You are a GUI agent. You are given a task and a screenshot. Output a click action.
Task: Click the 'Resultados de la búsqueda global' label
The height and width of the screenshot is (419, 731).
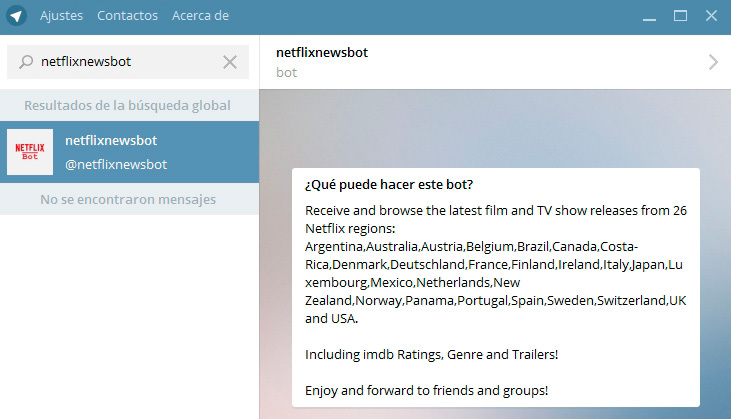click(x=127, y=105)
